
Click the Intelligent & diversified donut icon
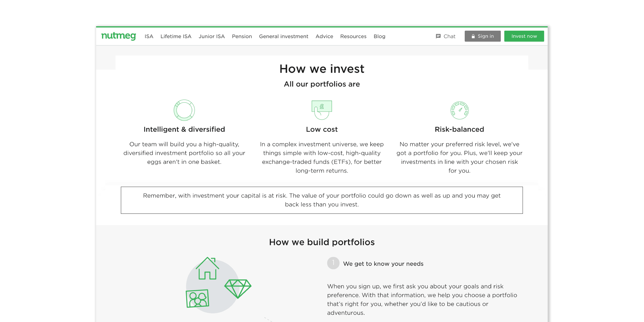pyautogui.click(x=184, y=110)
